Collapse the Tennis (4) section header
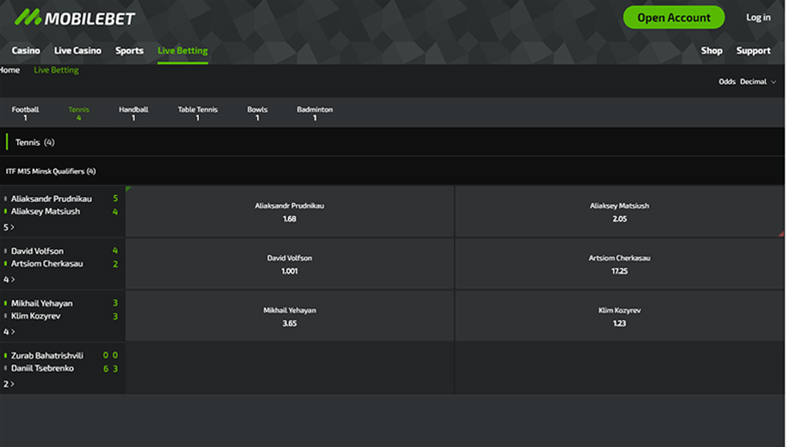Screen dimensions: 786x447 tap(393, 142)
